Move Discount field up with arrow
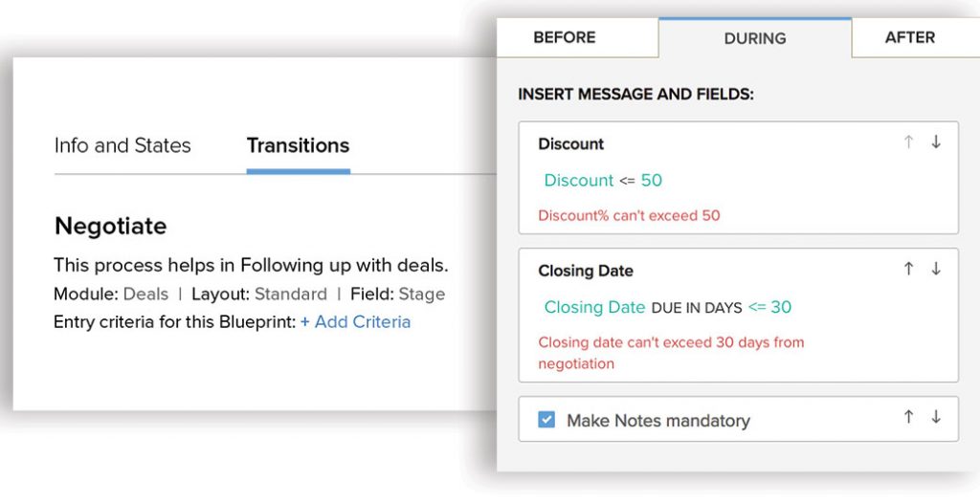Viewport: 980px width, 503px height. [x=909, y=142]
